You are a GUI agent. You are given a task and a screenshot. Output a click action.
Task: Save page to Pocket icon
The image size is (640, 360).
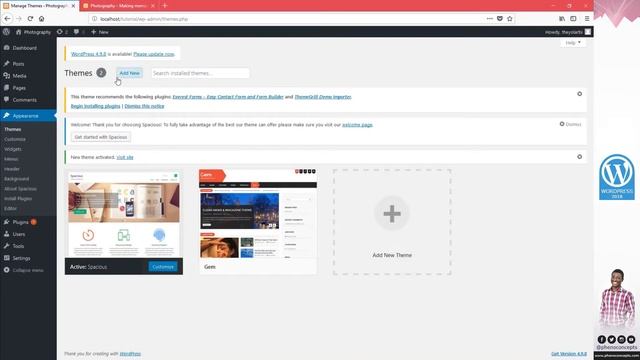point(500,19)
